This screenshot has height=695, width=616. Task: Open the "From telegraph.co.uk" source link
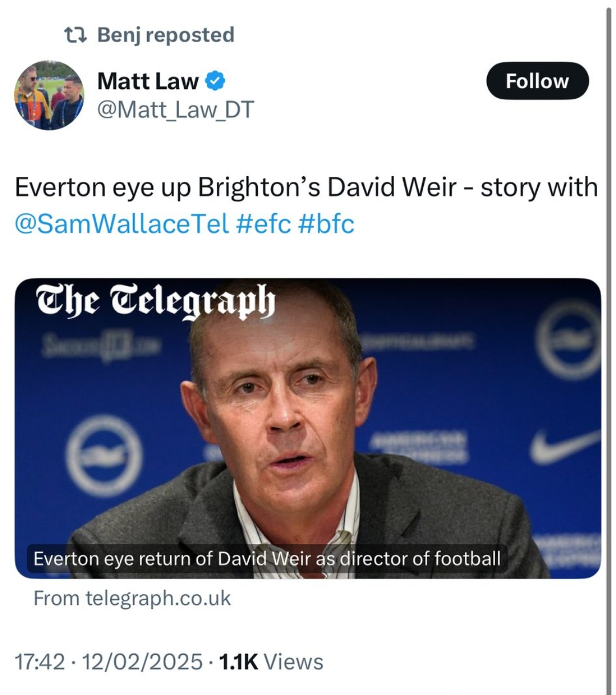[x=132, y=598]
